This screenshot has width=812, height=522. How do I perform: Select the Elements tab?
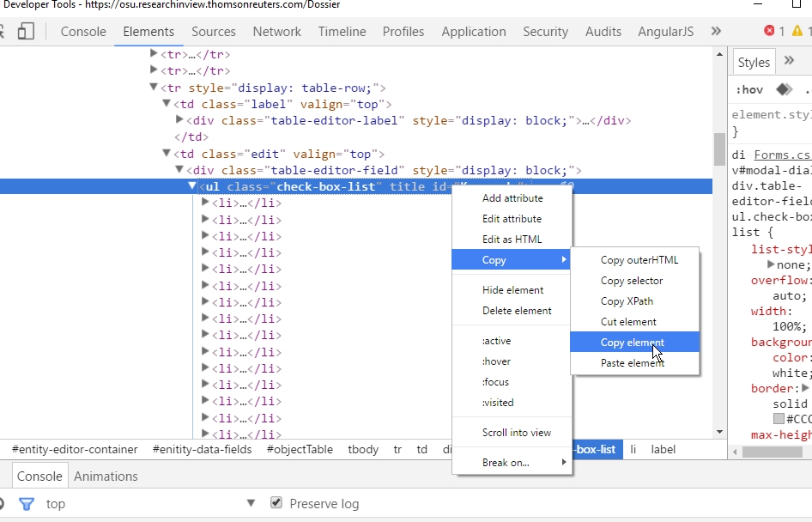(x=148, y=32)
